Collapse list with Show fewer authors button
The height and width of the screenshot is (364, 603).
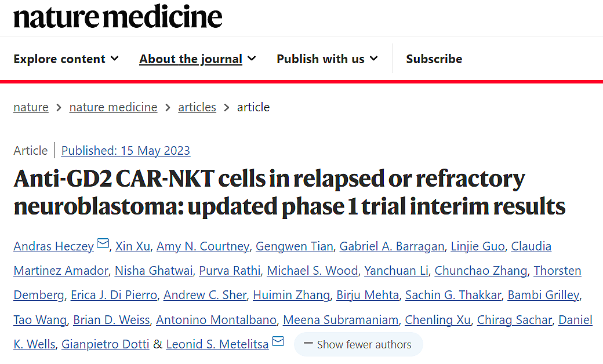(x=358, y=344)
